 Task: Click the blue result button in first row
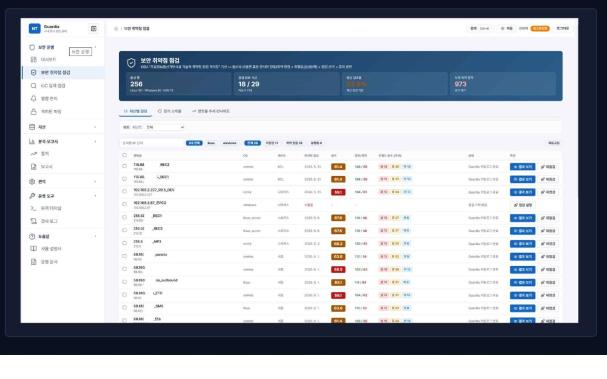(523, 167)
